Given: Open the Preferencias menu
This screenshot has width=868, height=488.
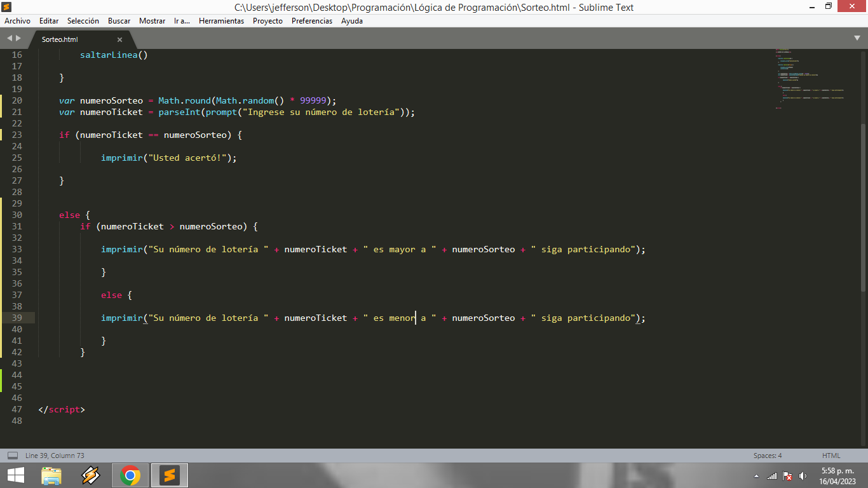Looking at the screenshot, I should point(312,21).
